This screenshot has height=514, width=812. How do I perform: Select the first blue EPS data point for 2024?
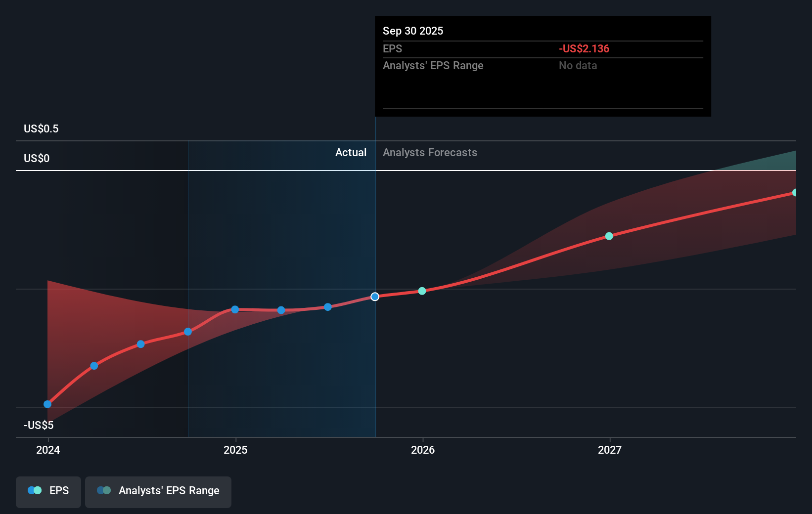(47, 404)
